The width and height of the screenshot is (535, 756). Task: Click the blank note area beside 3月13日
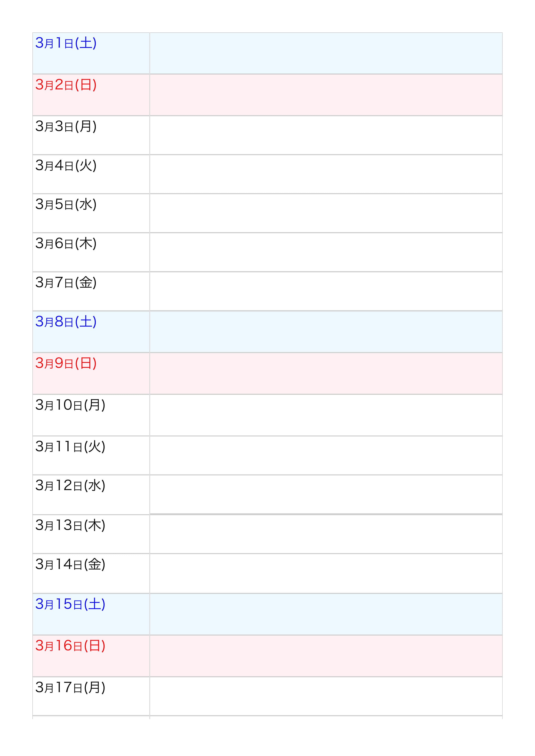(x=326, y=534)
